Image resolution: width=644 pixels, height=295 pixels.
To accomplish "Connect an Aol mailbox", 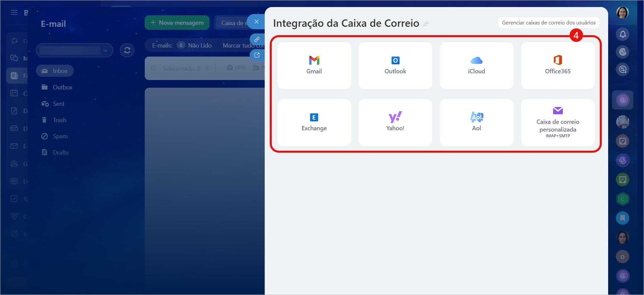I will coord(476,122).
